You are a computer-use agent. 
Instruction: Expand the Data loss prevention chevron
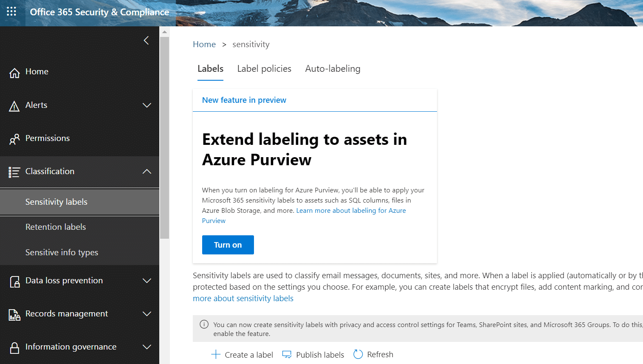[147, 281]
